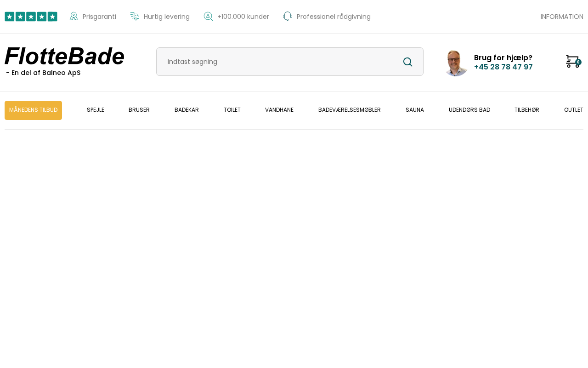
Task: Click the Hurtig levering truck icon
Action: coord(135,17)
